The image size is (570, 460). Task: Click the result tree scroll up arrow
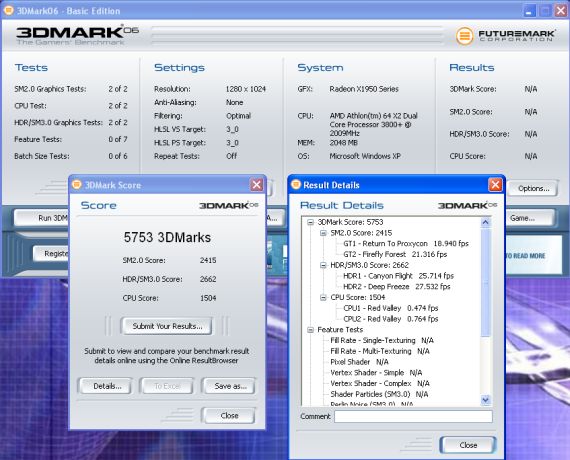(x=486, y=222)
